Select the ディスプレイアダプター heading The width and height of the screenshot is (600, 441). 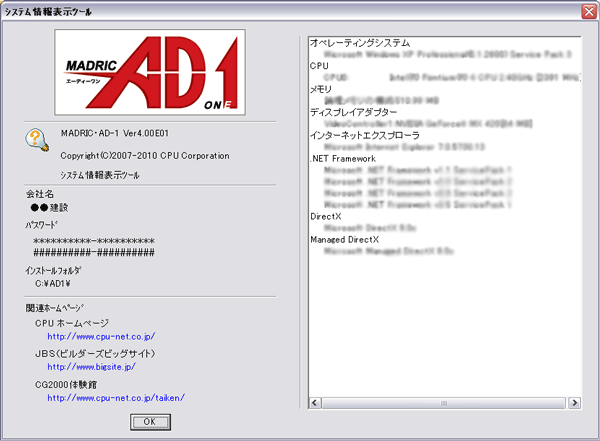tap(354, 112)
